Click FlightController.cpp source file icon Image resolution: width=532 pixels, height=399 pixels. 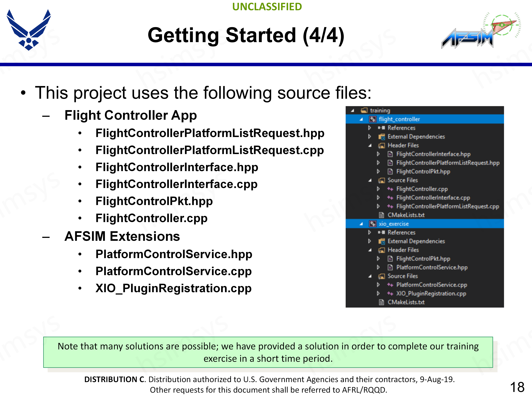[x=390, y=189]
